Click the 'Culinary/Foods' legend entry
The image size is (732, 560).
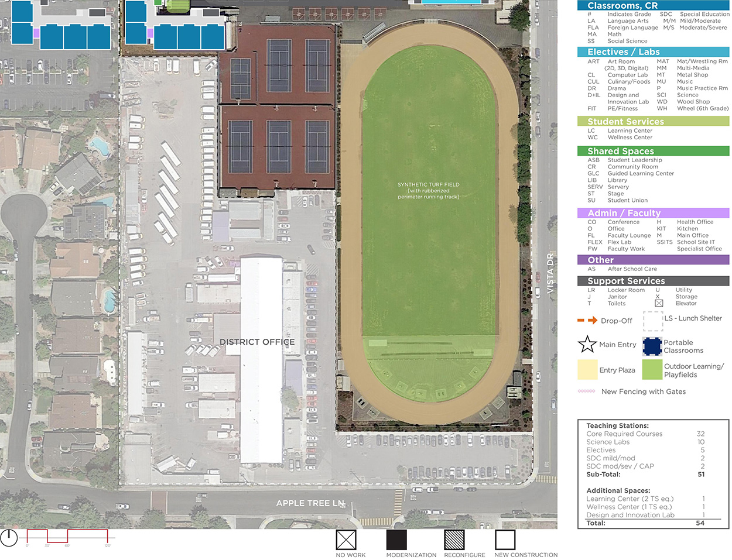pyautogui.click(x=629, y=81)
